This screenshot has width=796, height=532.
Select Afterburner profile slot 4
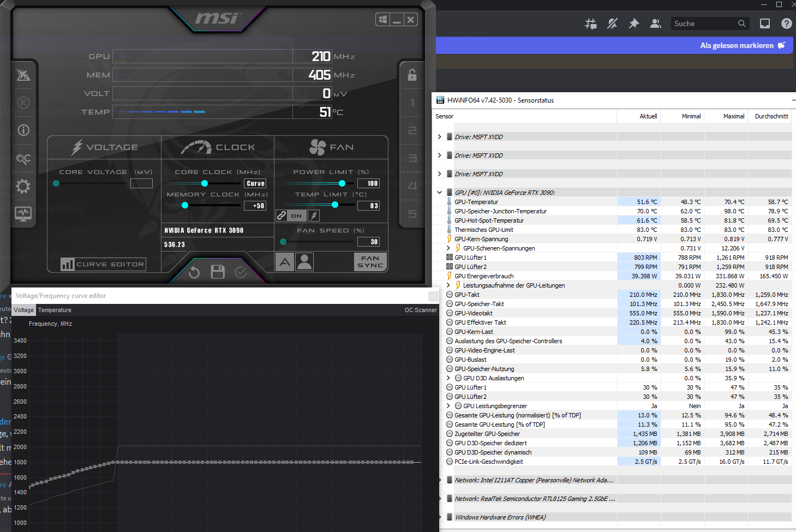pos(412,186)
